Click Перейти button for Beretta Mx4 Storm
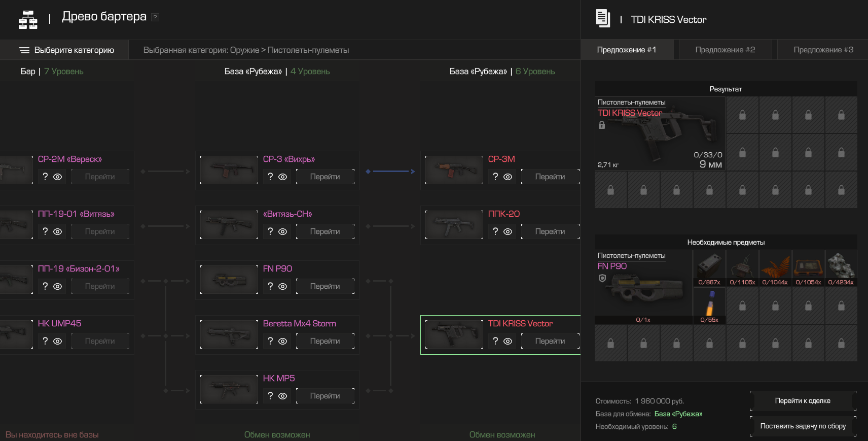Screen dimensions: 868x441 pyautogui.click(x=325, y=341)
